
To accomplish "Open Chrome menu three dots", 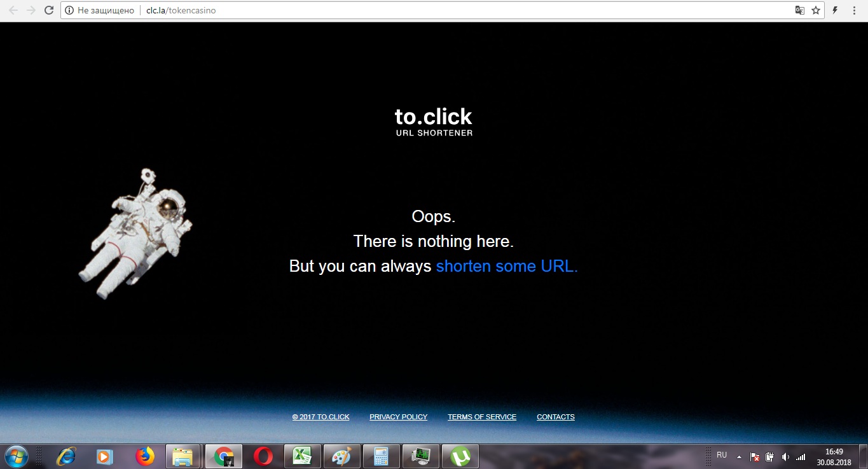I will [x=855, y=10].
